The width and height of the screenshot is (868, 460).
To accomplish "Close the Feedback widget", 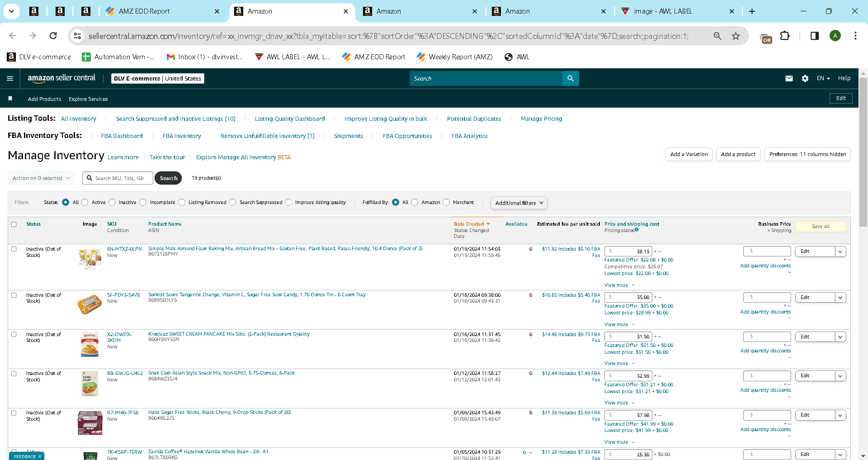I will click(40, 456).
